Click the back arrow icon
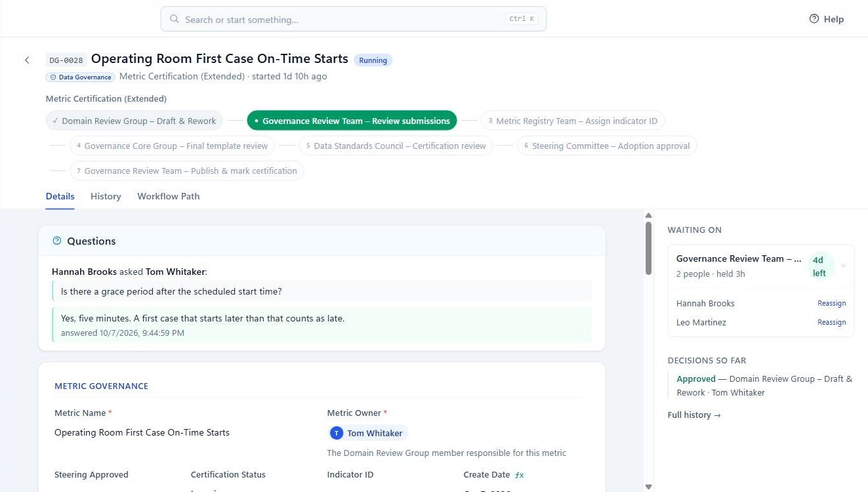Image resolution: width=868 pixels, height=492 pixels. [27, 60]
